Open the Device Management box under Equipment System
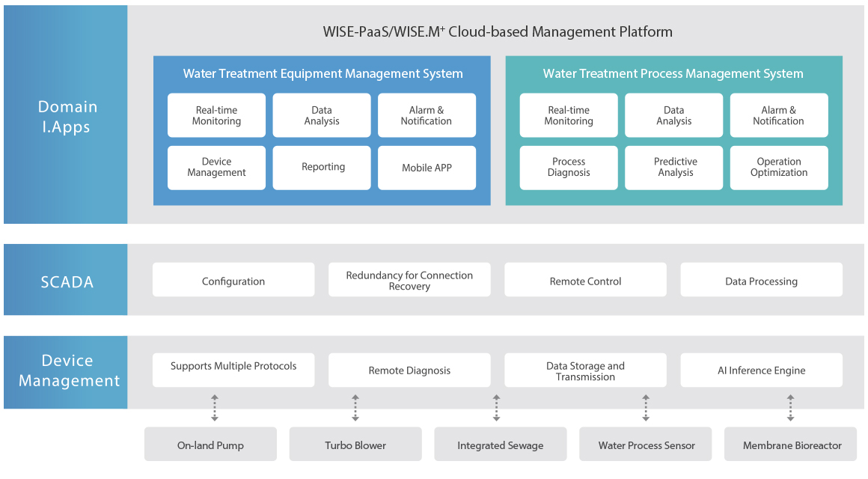 [x=216, y=168]
